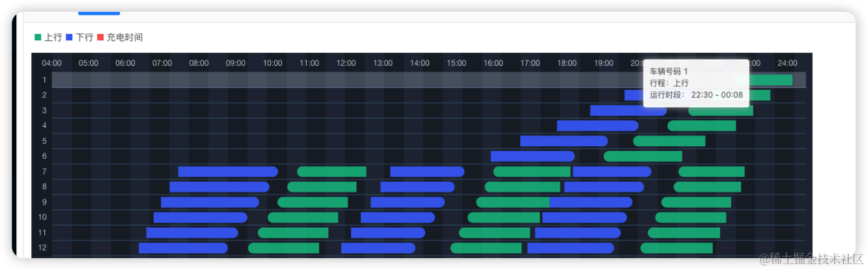
Task: Click the blue trip bar in row 4
Action: (x=598, y=126)
